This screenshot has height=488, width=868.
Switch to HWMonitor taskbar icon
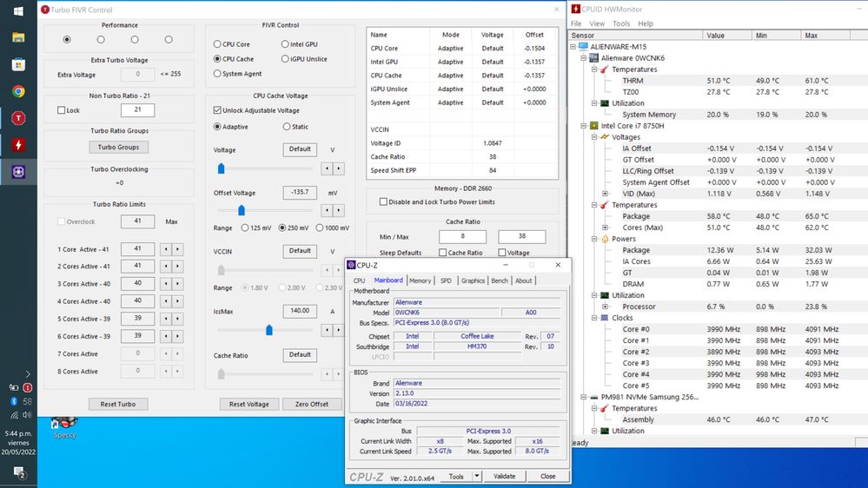[x=18, y=145]
